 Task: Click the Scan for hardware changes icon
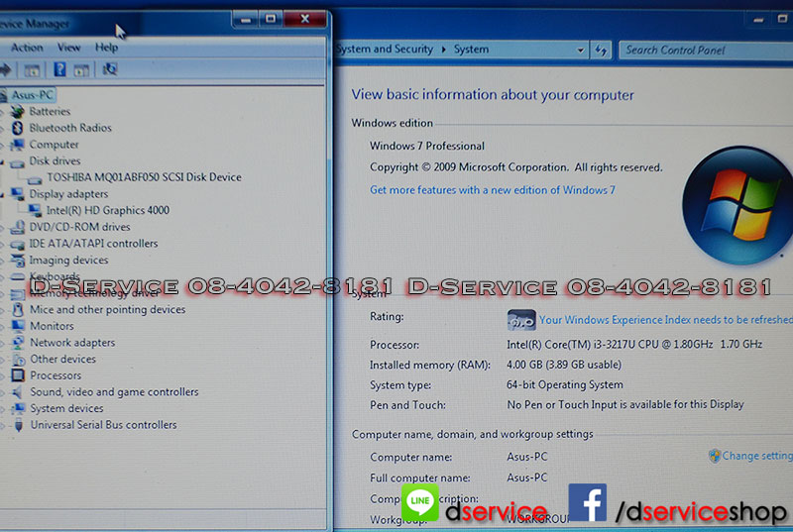pos(110,69)
